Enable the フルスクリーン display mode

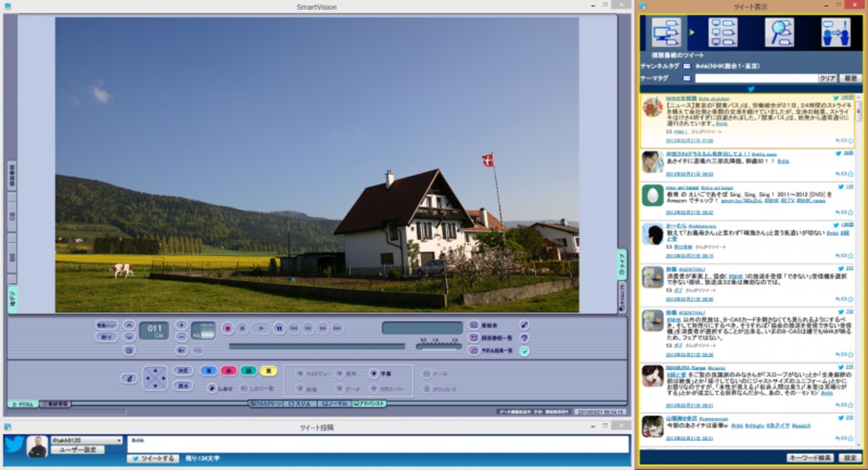(265, 403)
